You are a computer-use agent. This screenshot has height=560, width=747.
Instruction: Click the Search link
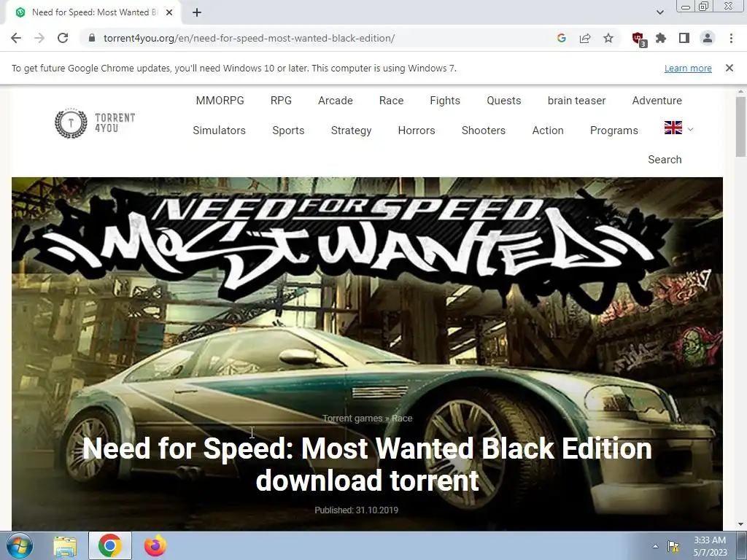[665, 160]
